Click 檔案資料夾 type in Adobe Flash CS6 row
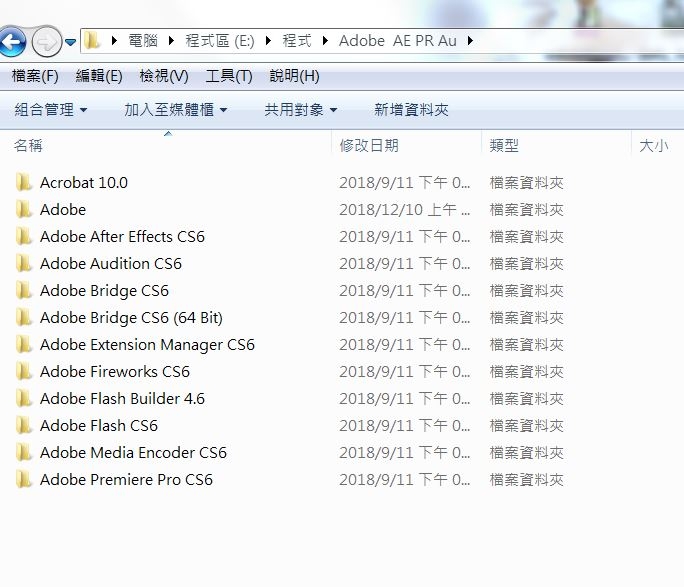Screen dimensions: 684x587 click(527, 426)
